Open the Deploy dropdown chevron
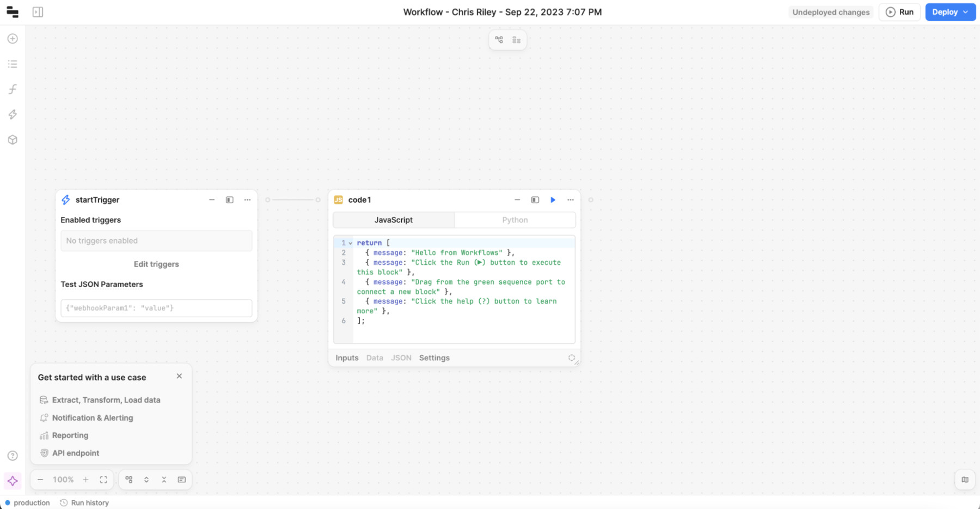Screen dimensions: 980x509 966,12
